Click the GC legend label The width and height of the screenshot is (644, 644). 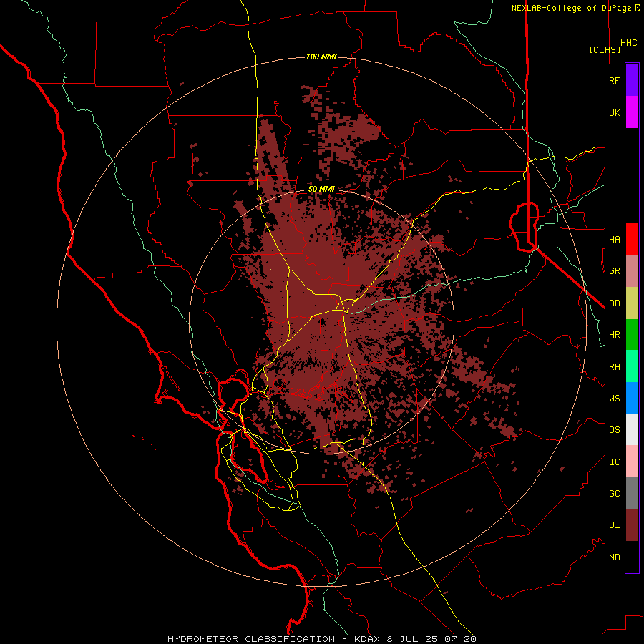tap(614, 493)
